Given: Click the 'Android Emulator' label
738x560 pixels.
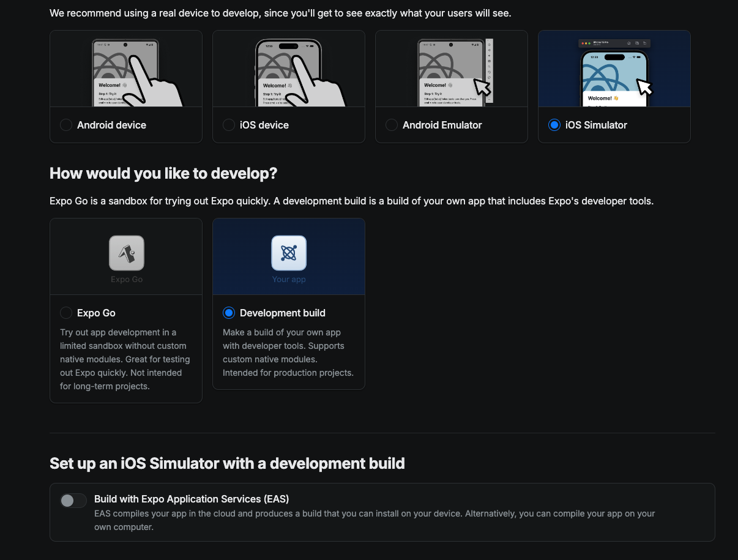Looking at the screenshot, I should pos(442,125).
